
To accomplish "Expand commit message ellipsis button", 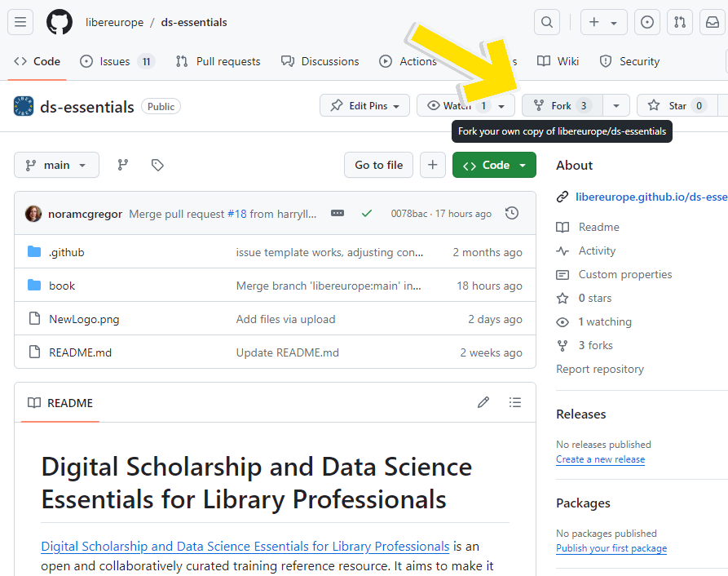I will click(x=338, y=213).
